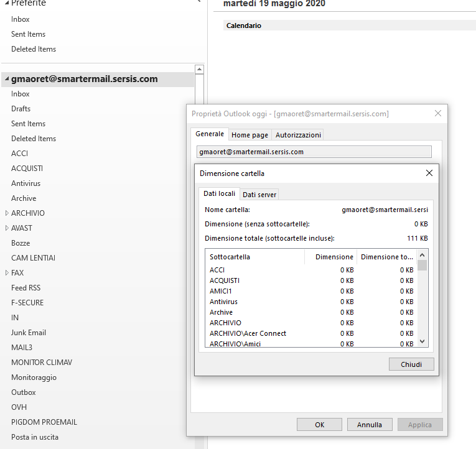Open the Junk Email folder
The height and width of the screenshot is (449, 476).
(x=29, y=333)
